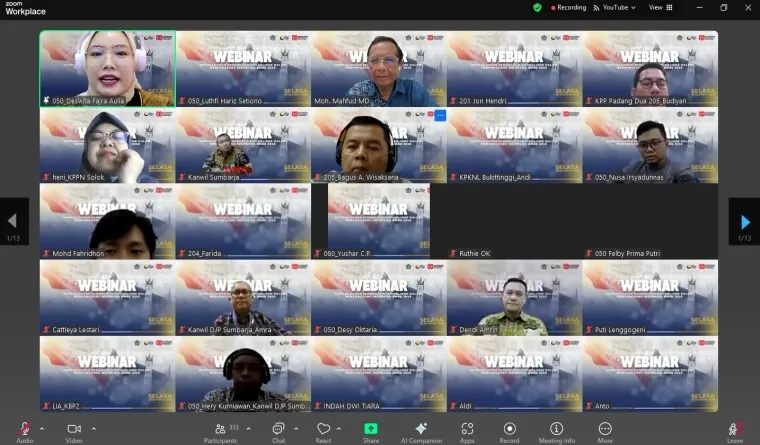Unmute the microphone with the Audio button
Image resolution: width=760 pixels, height=445 pixels.
(24, 430)
